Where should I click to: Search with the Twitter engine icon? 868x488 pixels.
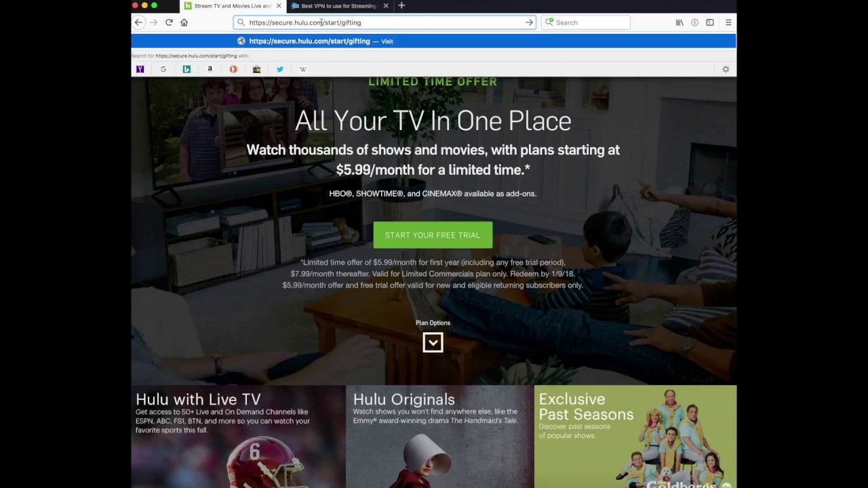[x=280, y=69]
